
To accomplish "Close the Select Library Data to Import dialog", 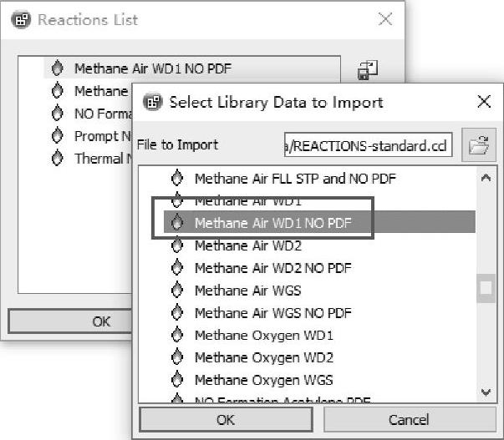I will [x=484, y=102].
